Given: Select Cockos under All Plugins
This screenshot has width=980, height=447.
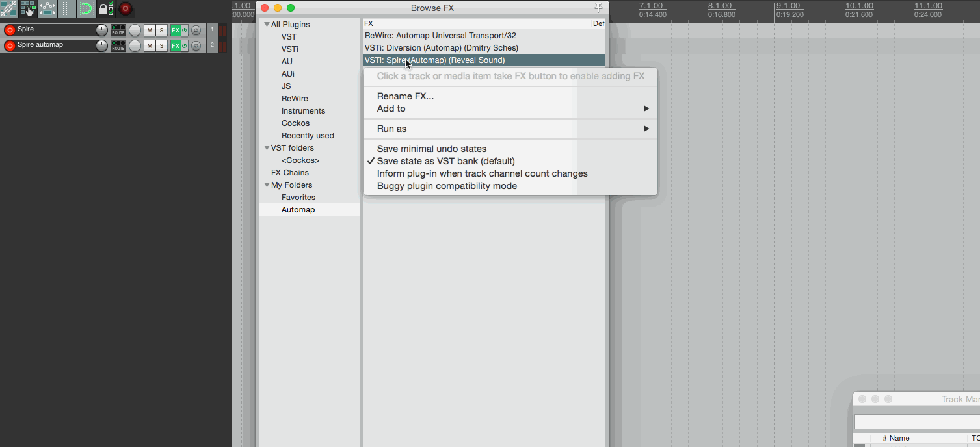Looking at the screenshot, I should [x=295, y=123].
